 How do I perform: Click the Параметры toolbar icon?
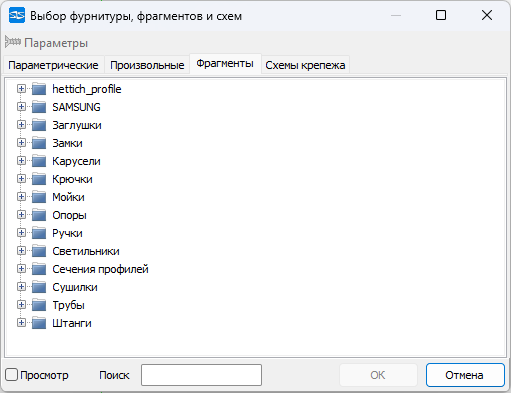click(13, 42)
